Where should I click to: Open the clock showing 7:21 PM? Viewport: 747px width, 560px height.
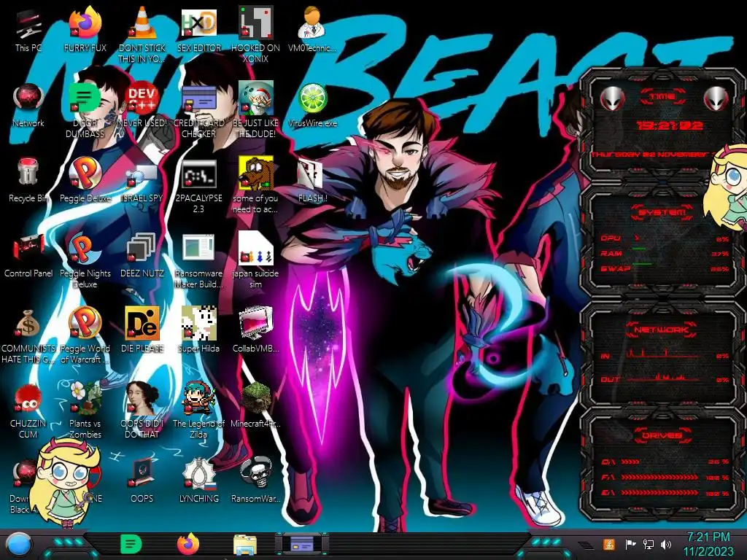(x=708, y=544)
